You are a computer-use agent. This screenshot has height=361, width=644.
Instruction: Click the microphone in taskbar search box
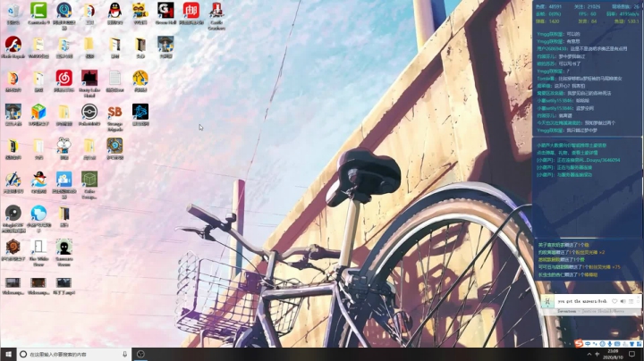coord(125,354)
